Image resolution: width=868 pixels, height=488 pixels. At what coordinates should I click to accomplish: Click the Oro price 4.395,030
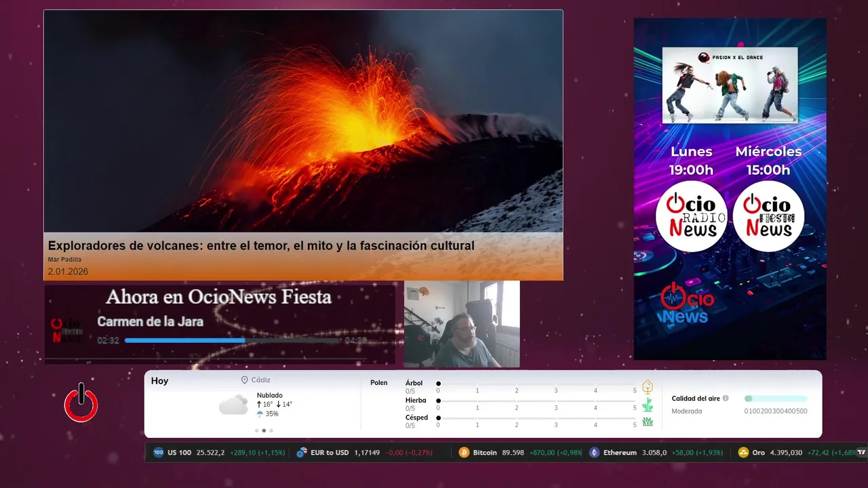pyautogui.click(x=786, y=452)
